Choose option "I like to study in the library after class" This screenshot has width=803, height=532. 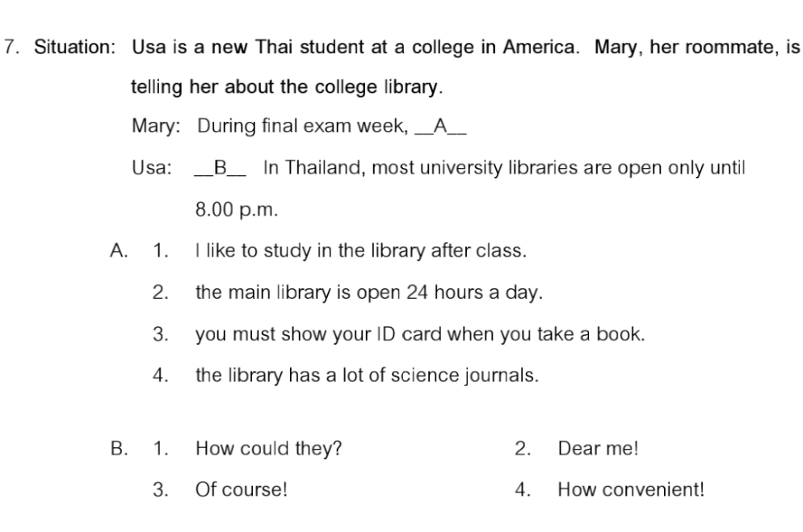pos(361,250)
